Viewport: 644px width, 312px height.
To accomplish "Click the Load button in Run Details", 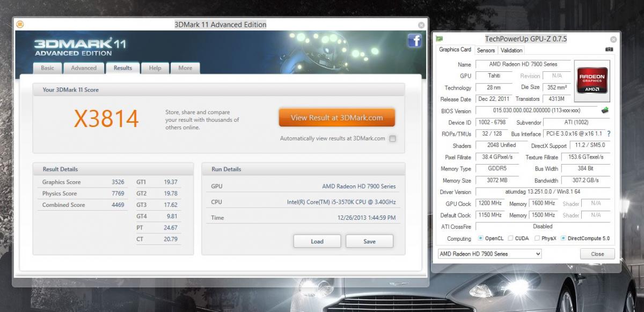I will click(x=317, y=241).
